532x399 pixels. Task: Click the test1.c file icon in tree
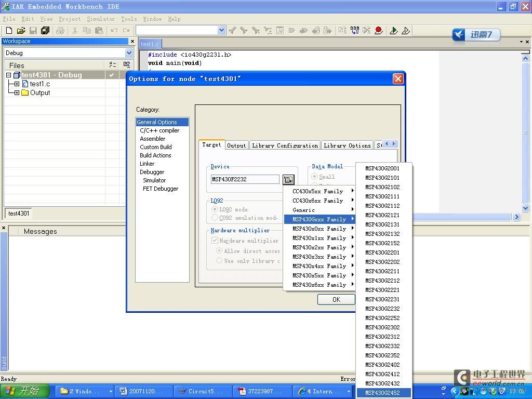tap(25, 84)
